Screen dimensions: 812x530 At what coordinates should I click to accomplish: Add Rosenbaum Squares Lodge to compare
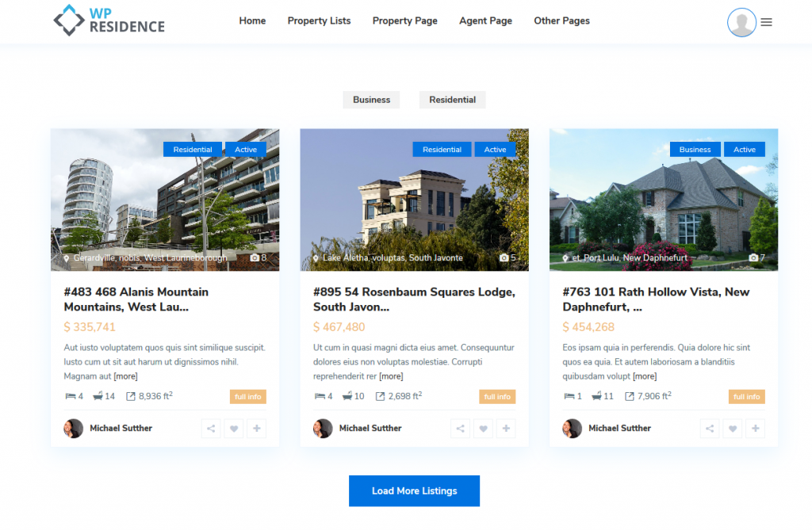[506, 429]
